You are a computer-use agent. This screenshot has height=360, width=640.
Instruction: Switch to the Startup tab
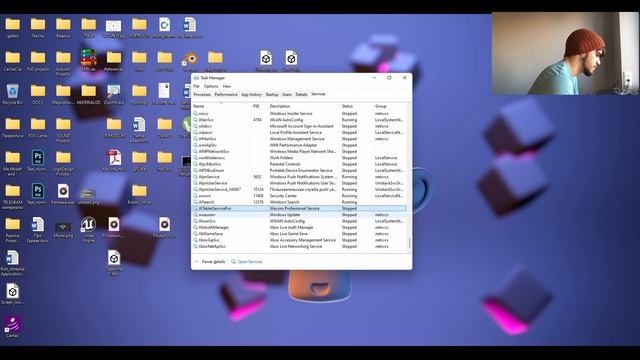pos(271,94)
